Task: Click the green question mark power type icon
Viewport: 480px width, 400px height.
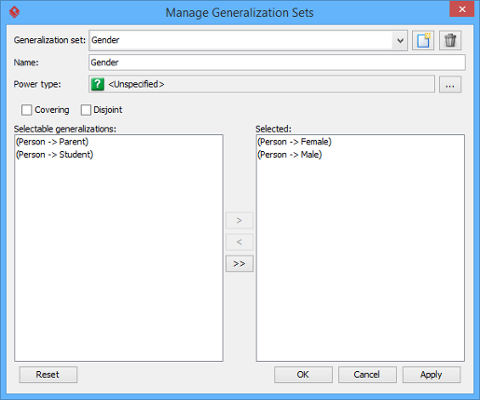Action: [x=97, y=84]
